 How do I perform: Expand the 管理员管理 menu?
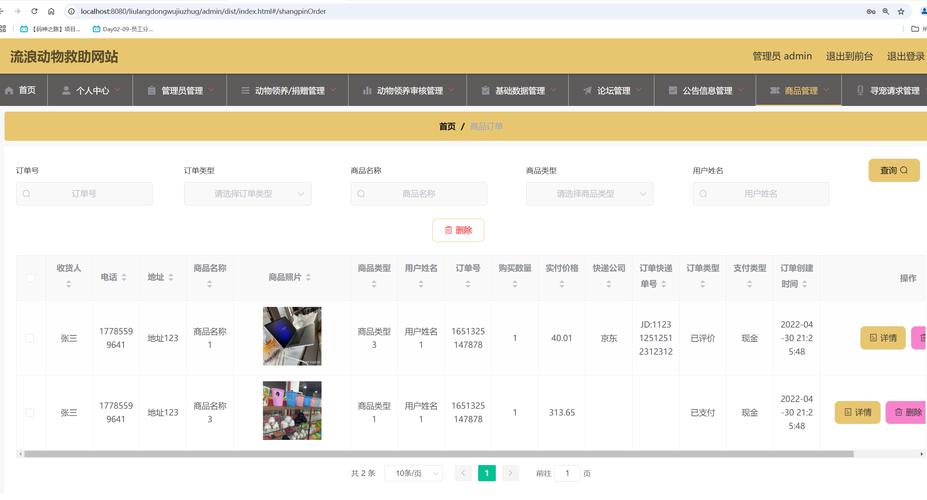[x=180, y=90]
